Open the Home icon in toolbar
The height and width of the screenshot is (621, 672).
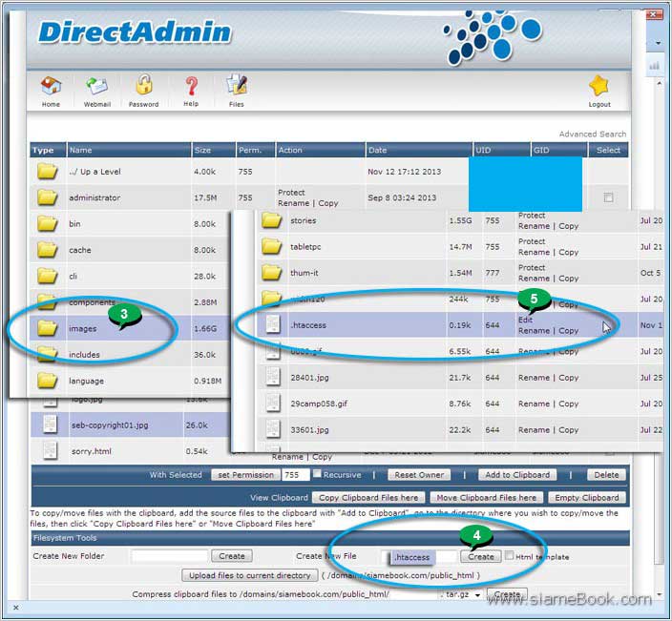(x=51, y=86)
